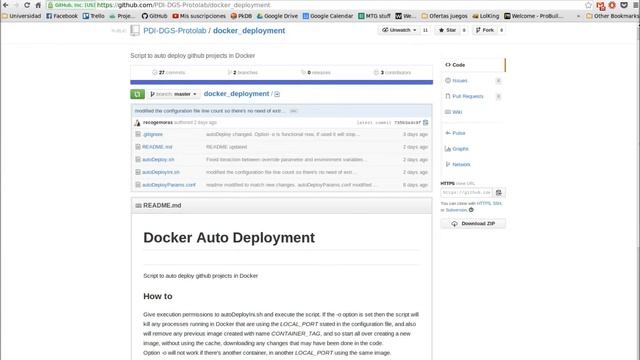The image size is (640, 360).
Task: Click the clone help question icon
Action: (471, 210)
